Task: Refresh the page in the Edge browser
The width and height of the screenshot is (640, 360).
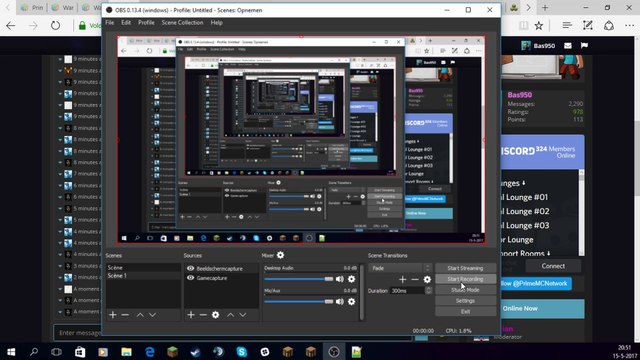Action: click(55, 26)
